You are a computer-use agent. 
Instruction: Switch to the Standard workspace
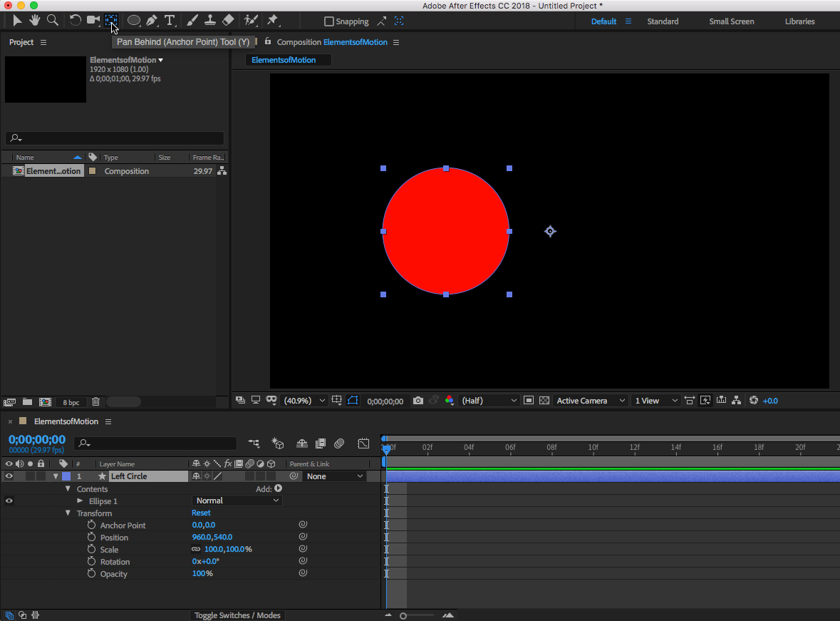(663, 21)
